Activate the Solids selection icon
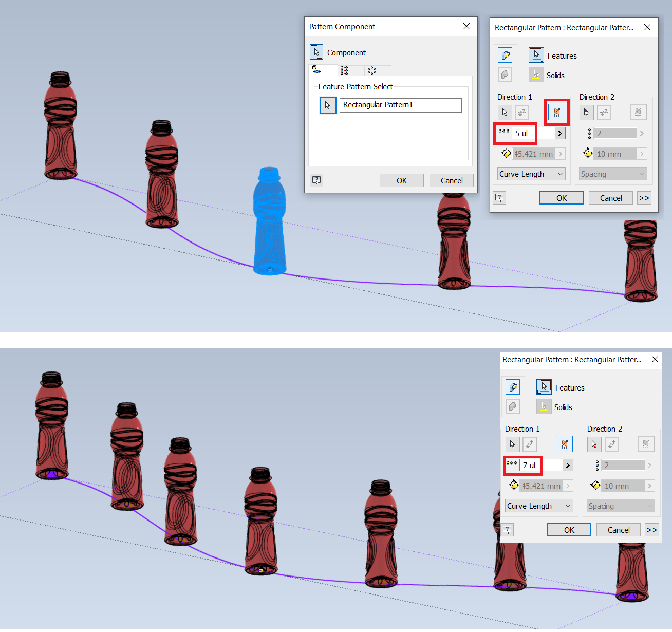Screen dimensions: 672x632 point(536,75)
